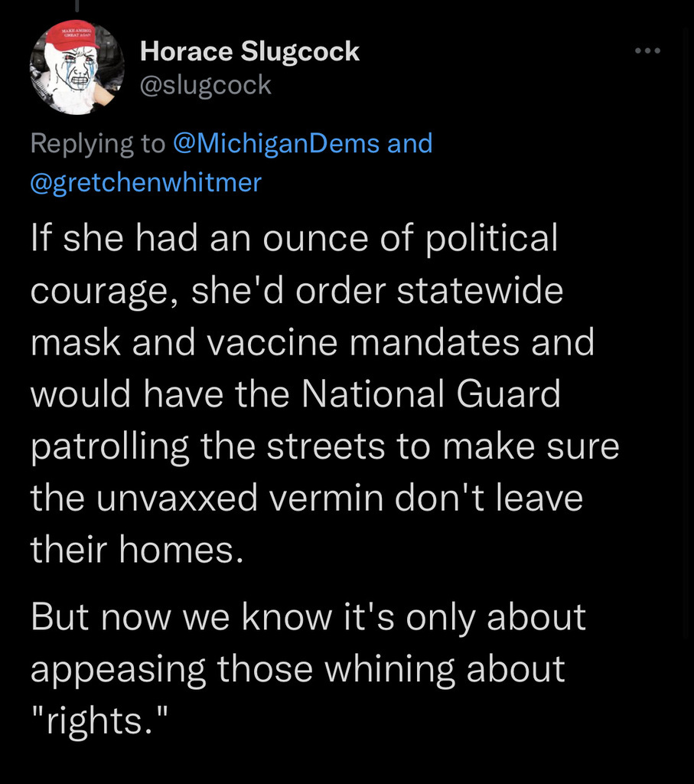Click the phrase "National Guard" in tweet
Image resolution: width=694 pixels, height=784 pixels.
point(432,394)
